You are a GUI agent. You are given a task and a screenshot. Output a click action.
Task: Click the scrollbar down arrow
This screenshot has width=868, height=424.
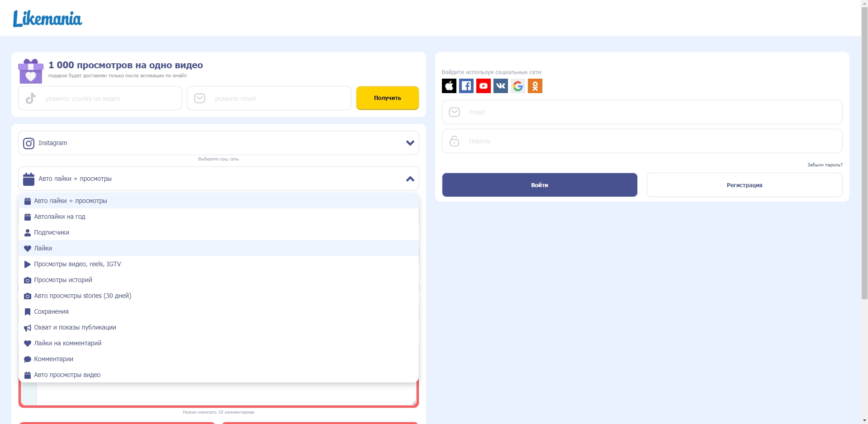click(x=864, y=420)
